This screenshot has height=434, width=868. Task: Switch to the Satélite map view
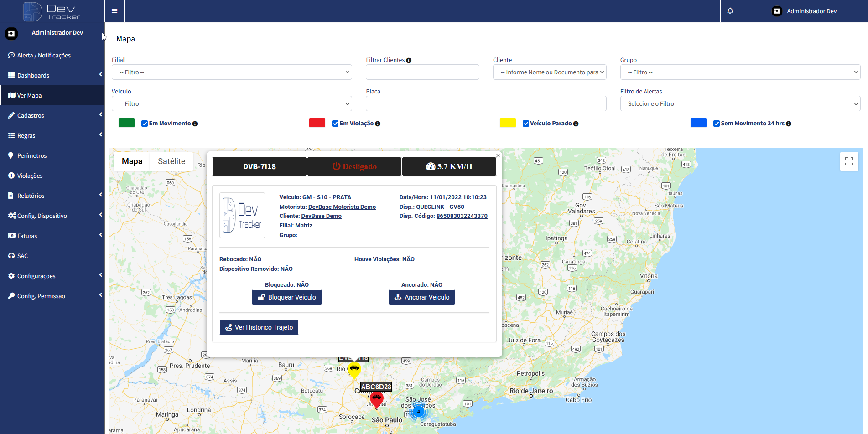[172, 161]
